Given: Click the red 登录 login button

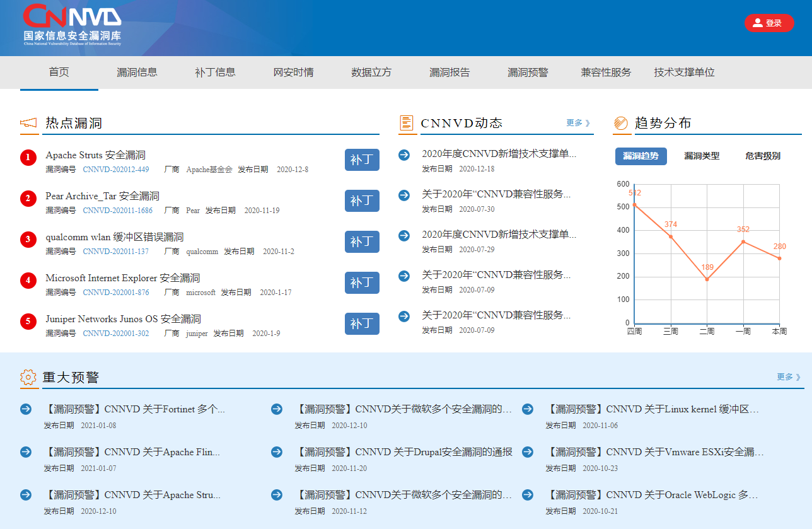Looking at the screenshot, I should click(769, 23).
